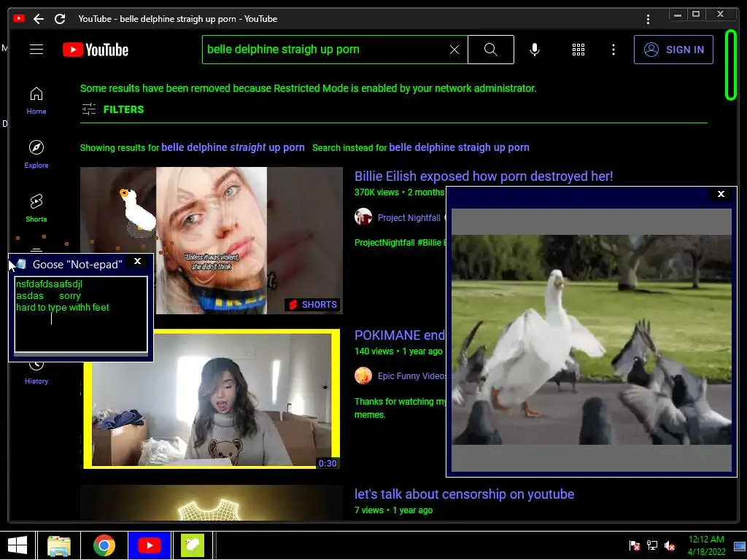The image size is (747, 560).
Task: Open the YouTube hamburger guide menu
Action: tap(36, 50)
